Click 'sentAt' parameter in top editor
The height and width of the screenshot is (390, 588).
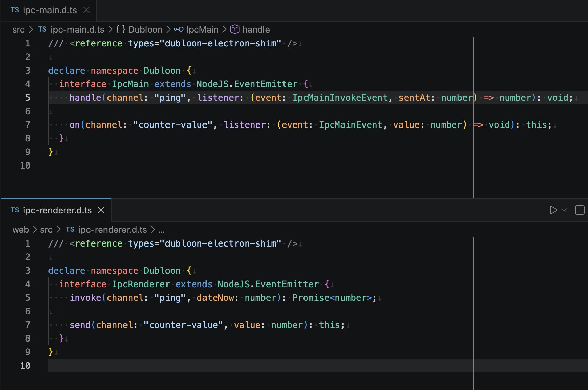[414, 98]
